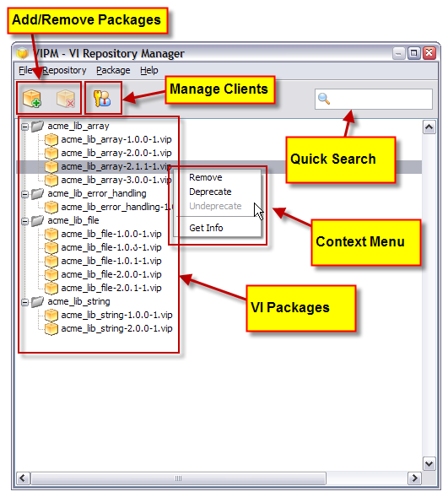Select the acme_lib_error_handling folder label
The height and width of the screenshot is (497, 448).
tap(97, 194)
